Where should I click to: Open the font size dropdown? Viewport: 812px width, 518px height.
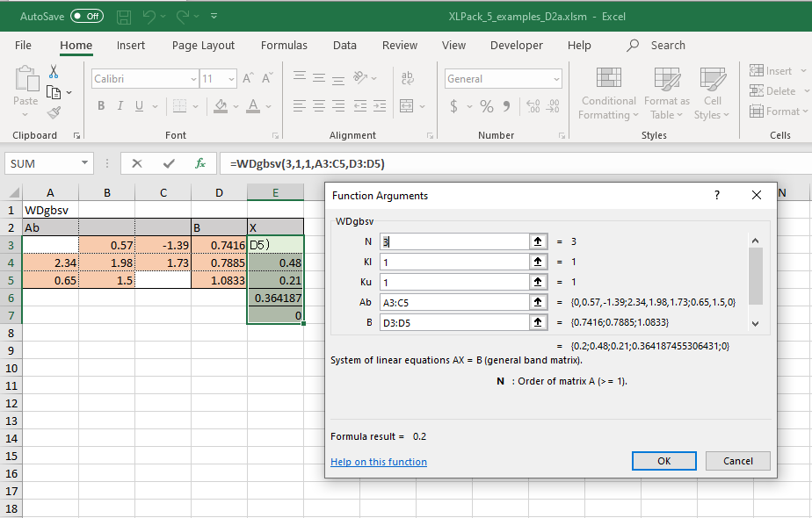point(231,79)
